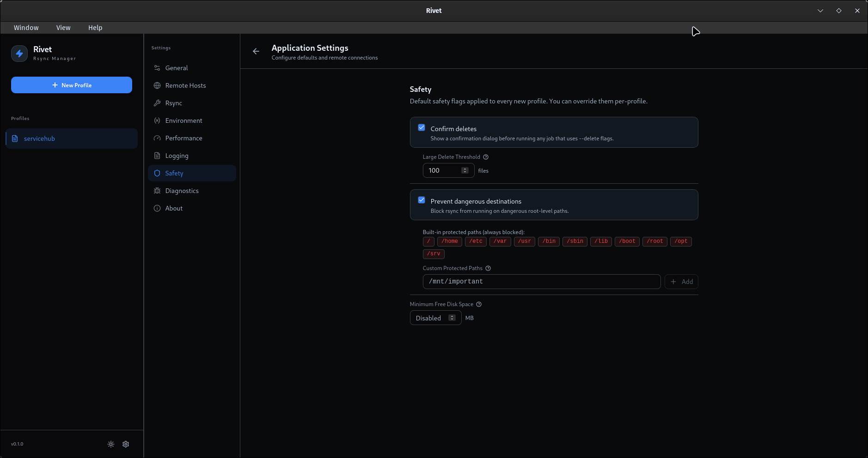Toggle theme with the sun icon
The width and height of the screenshot is (868, 458).
(x=111, y=444)
